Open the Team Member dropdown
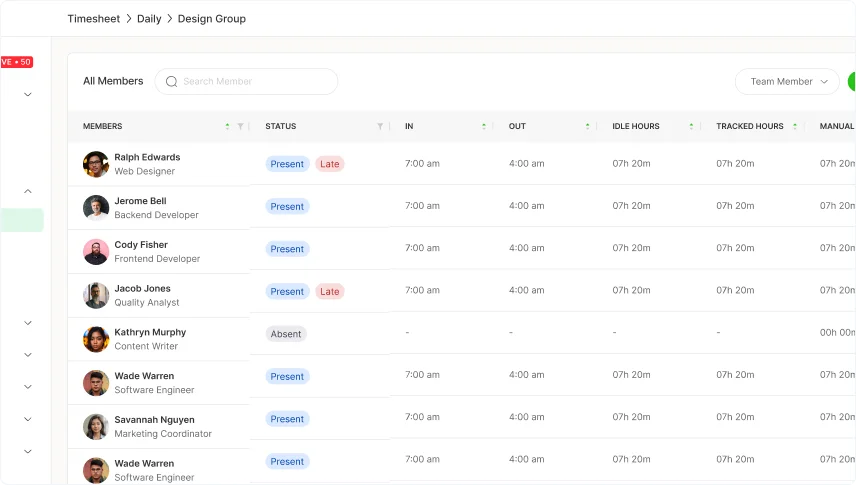 (787, 82)
